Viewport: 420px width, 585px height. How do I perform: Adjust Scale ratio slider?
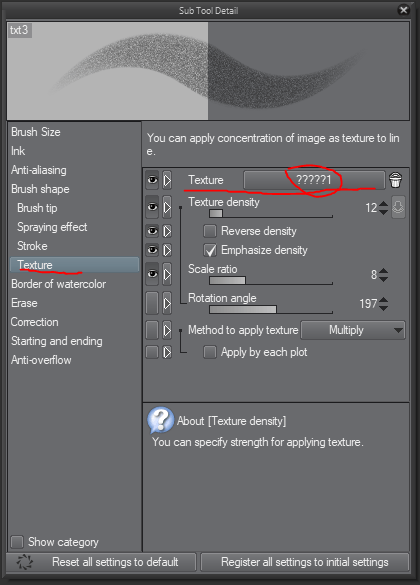coord(271,280)
